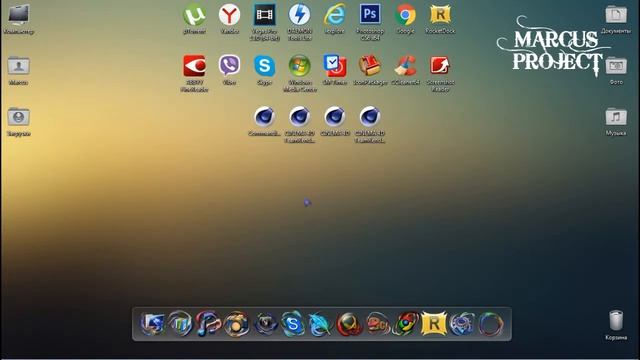Select the Vegas Pro desktop shortcut

(264, 16)
